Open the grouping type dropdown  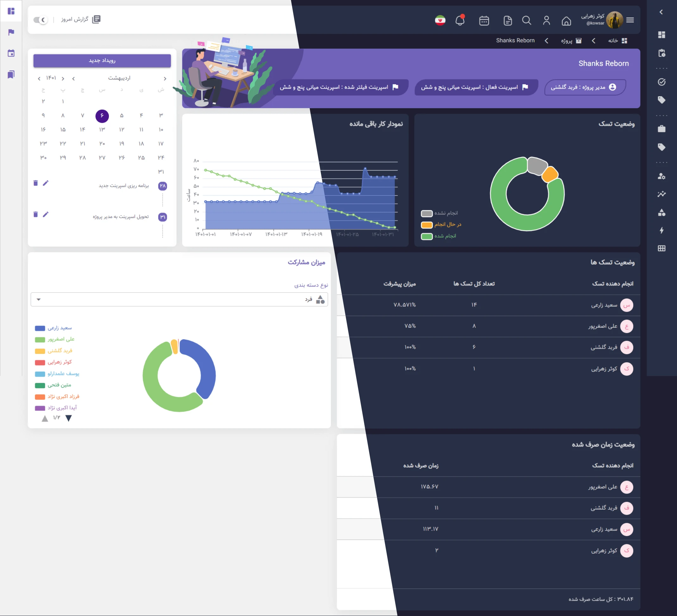click(x=179, y=299)
